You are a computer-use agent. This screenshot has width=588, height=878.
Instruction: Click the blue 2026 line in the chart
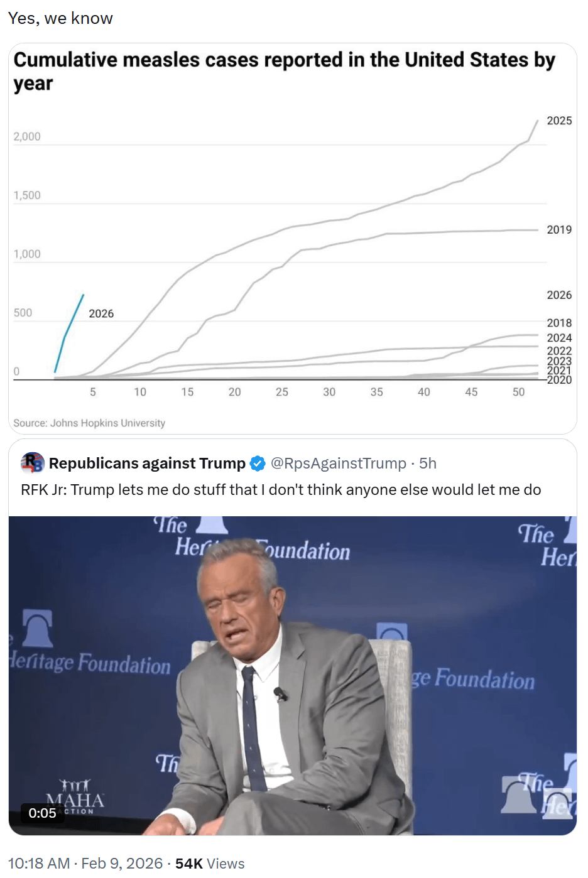pyautogui.click(x=69, y=333)
